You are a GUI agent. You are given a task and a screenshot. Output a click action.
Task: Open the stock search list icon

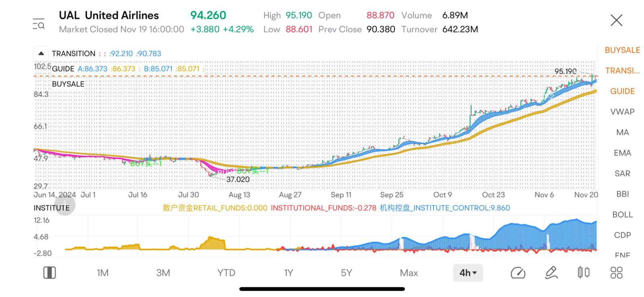tap(39, 24)
